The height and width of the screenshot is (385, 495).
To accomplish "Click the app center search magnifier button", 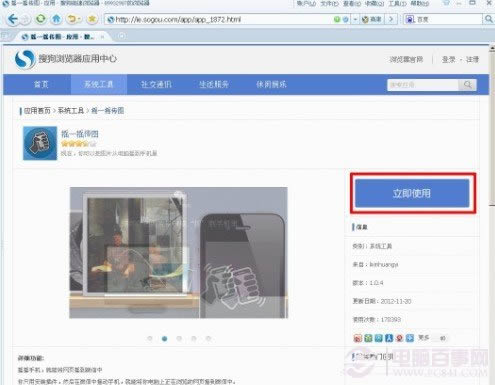I will pos(468,85).
